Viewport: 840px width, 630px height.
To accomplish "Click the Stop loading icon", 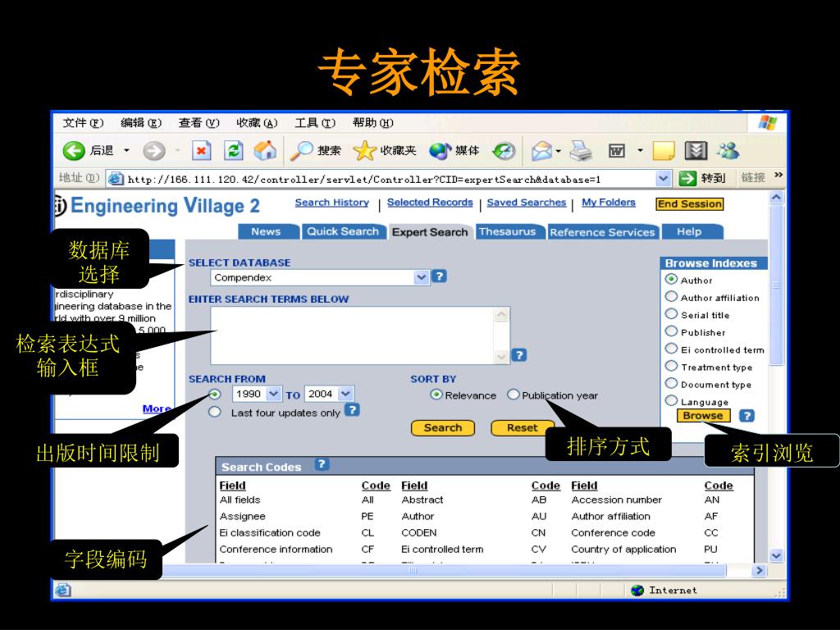I will point(202,151).
